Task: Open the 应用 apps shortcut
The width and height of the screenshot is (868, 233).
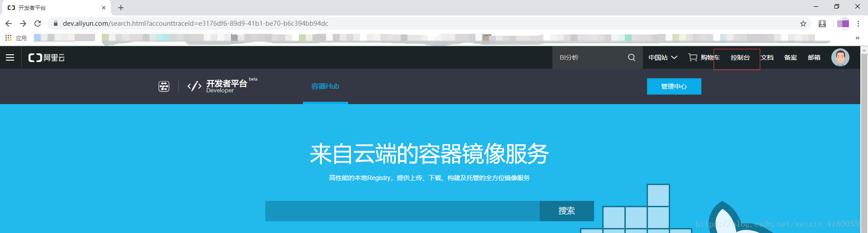Action: [x=16, y=38]
